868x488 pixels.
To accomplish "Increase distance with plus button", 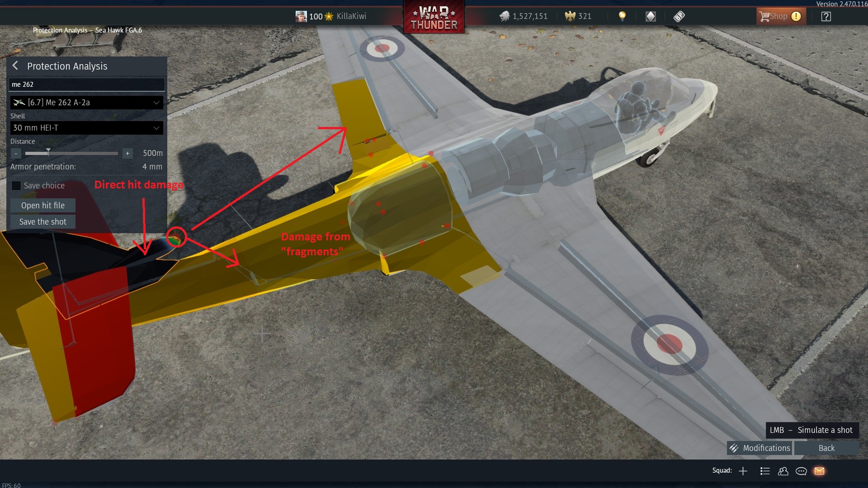I will tap(127, 153).
